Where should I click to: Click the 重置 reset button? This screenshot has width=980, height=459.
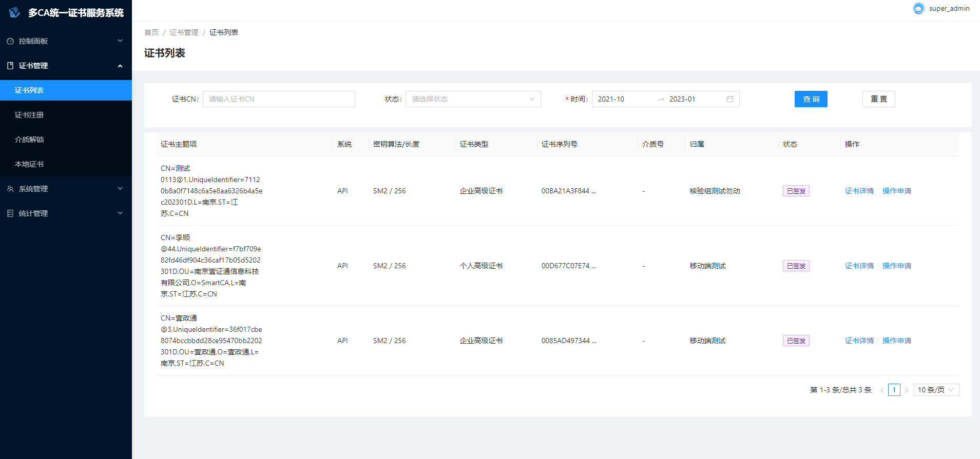pos(879,99)
